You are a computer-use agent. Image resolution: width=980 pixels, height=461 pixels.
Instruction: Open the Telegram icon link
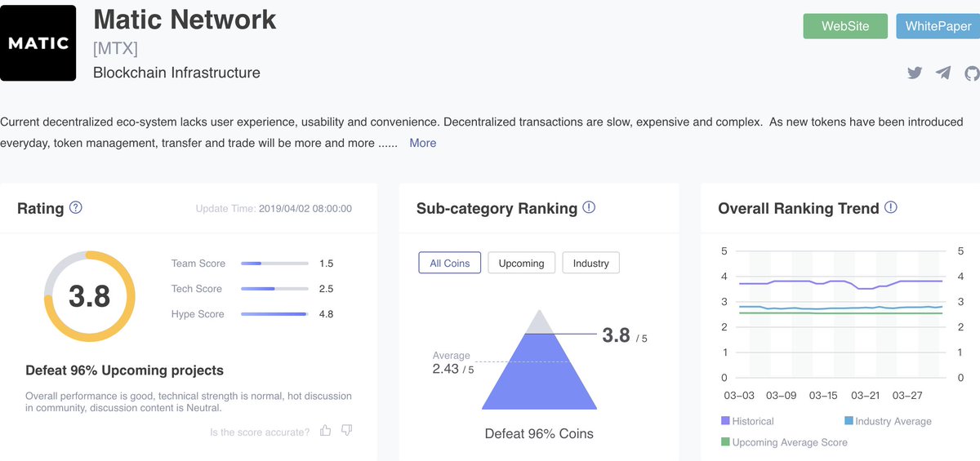coord(943,73)
